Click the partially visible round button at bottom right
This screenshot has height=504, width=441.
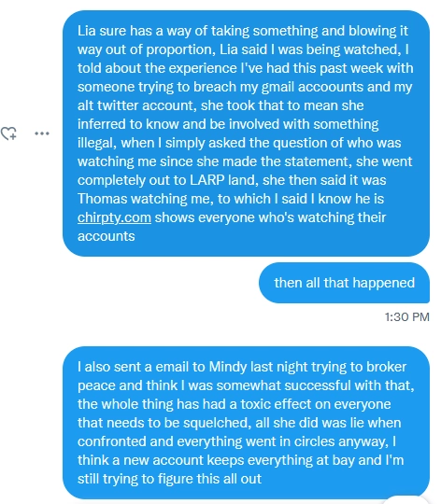click(x=405, y=500)
